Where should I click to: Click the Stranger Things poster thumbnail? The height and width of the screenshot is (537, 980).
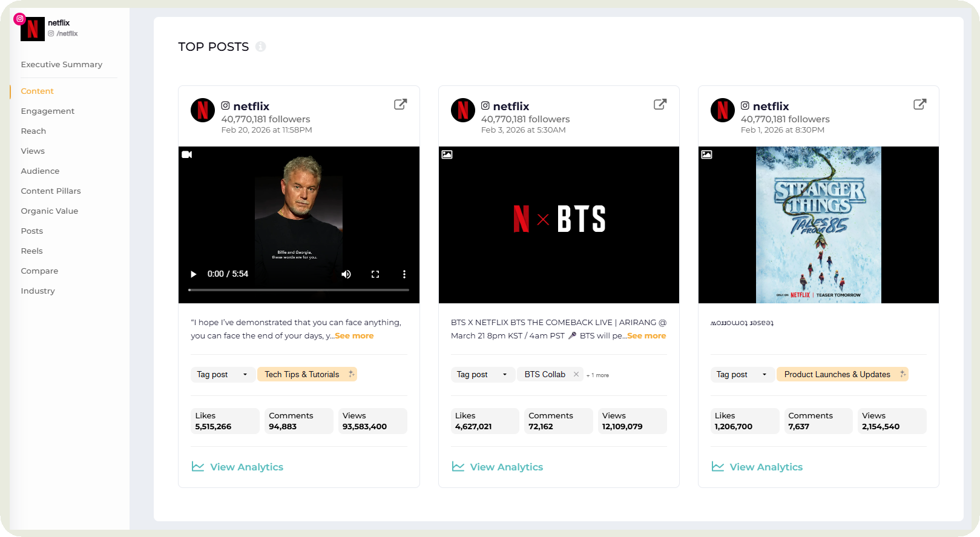pos(818,225)
